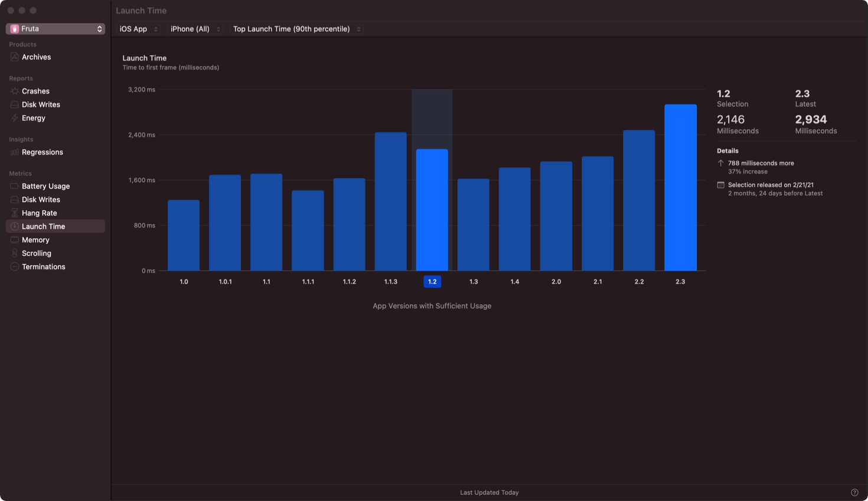Viewport: 868px width, 501px height.
Task: Click the Archives icon in sidebar
Action: (x=14, y=57)
